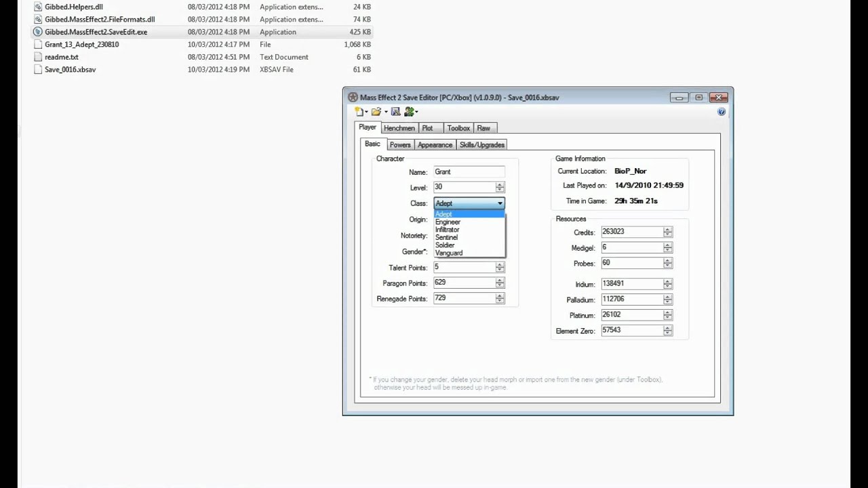The image size is (868, 488).
Task: Click the Open file folder icon
Action: 376,112
